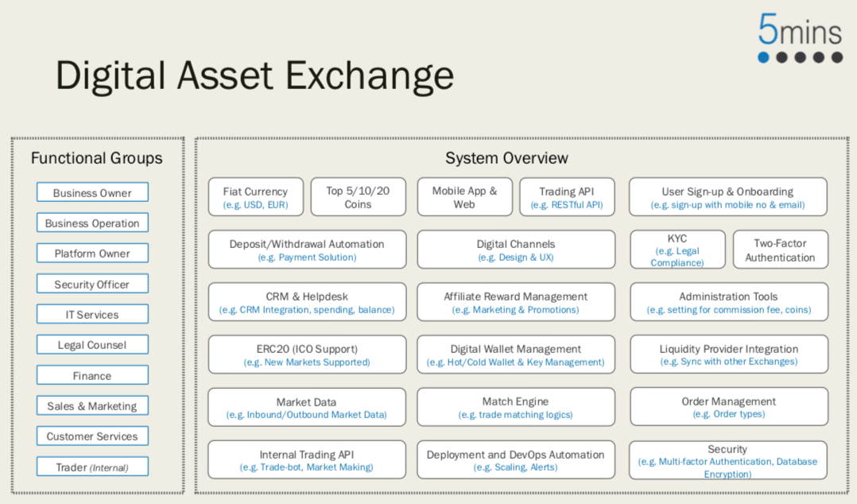Click the Order Management box

point(729,407)
